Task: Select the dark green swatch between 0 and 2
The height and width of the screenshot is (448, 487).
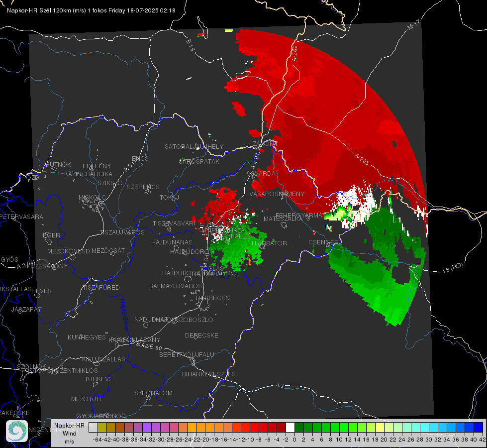Action: click(299, 427)
